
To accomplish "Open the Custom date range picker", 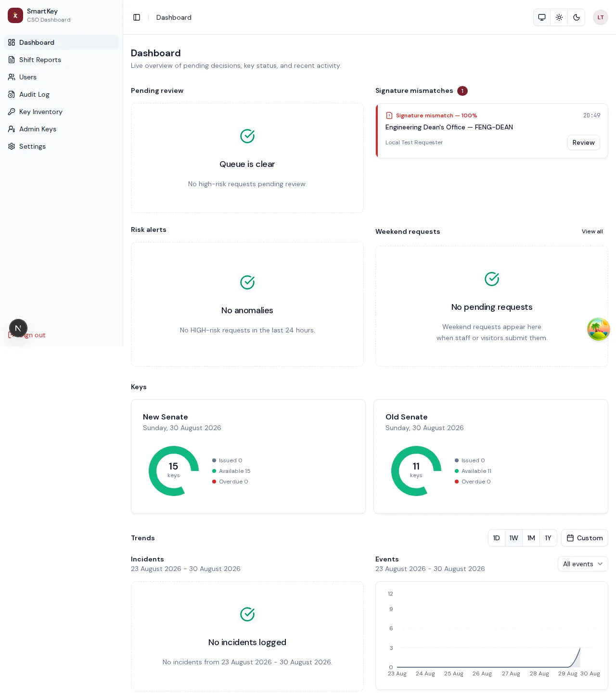I will [585, 538].
